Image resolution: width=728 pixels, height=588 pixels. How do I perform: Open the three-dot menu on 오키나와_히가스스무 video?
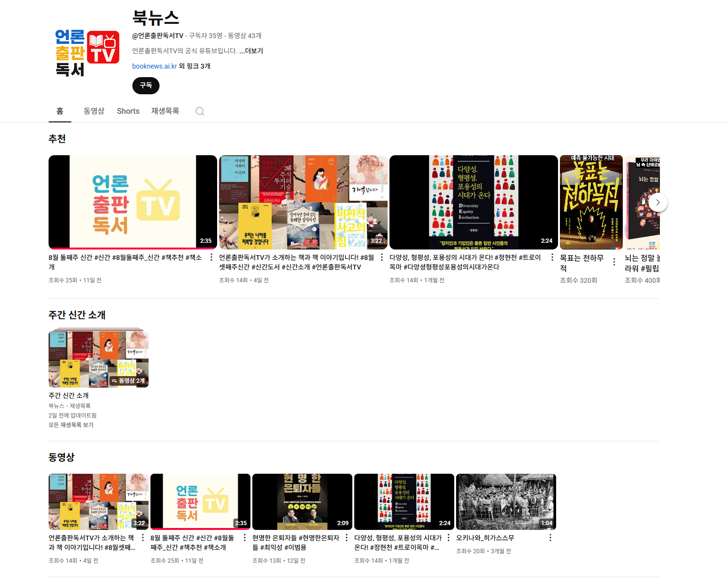tap(550, 538)
